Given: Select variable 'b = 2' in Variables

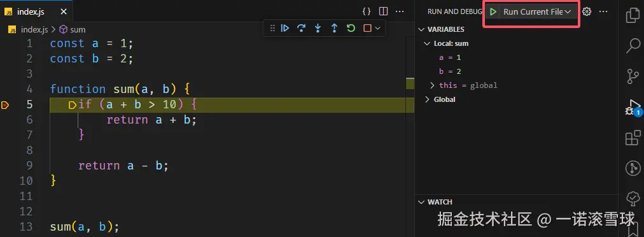Looking at the screenshot, I should [450, 71].
